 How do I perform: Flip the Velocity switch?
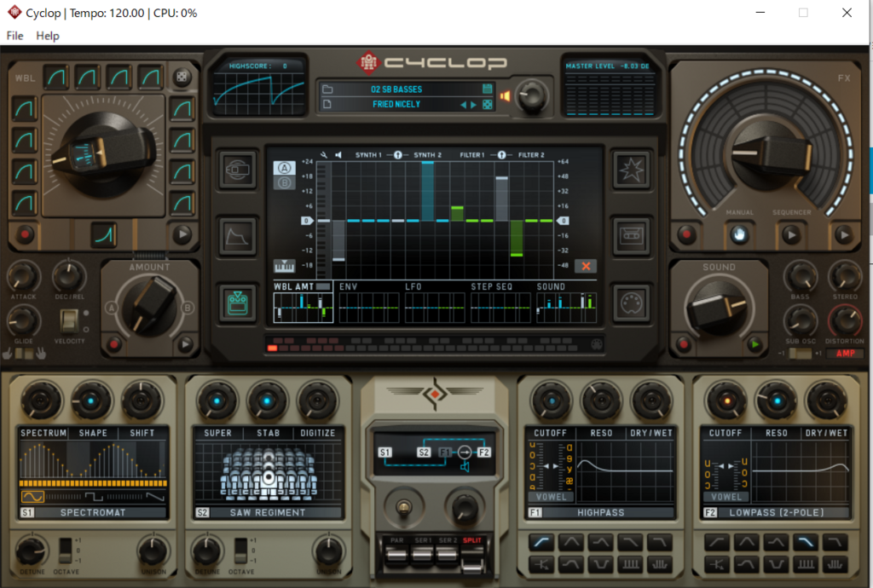click(69, 320)
